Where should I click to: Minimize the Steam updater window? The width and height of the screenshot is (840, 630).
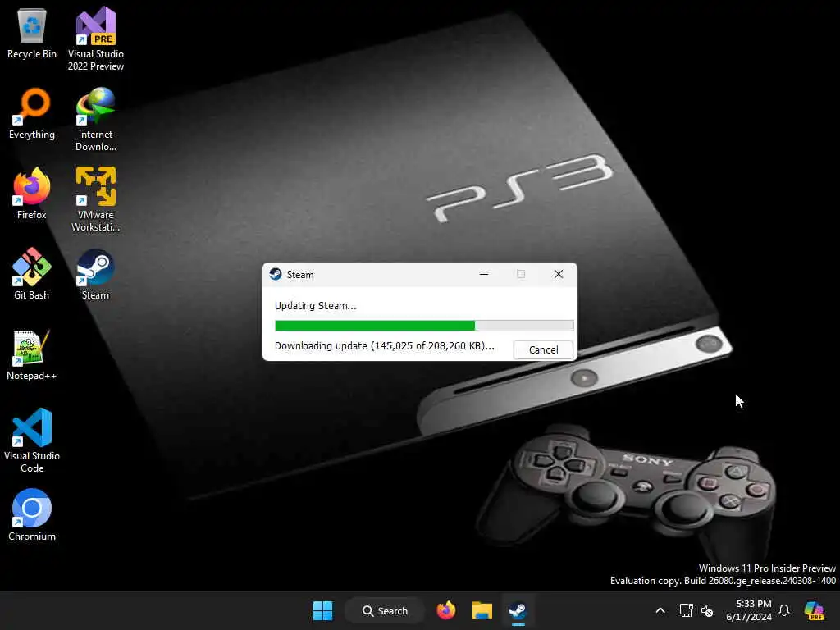coord(484,274)
